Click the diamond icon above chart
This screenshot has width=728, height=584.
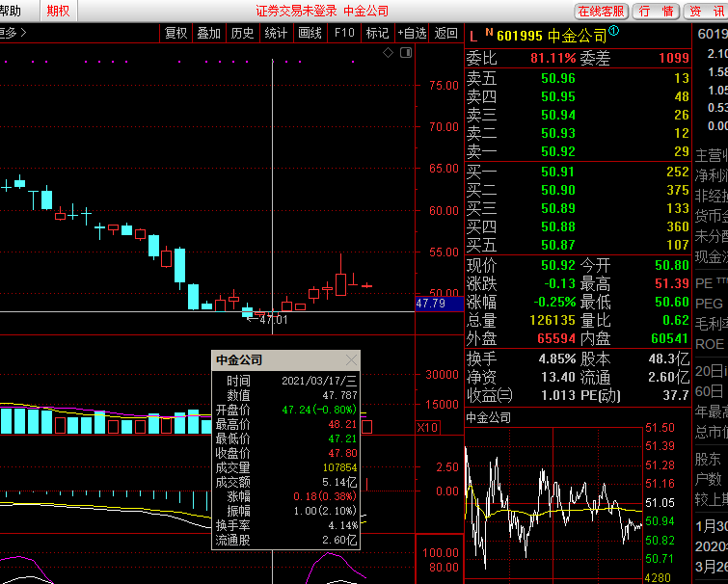(389, 53)
